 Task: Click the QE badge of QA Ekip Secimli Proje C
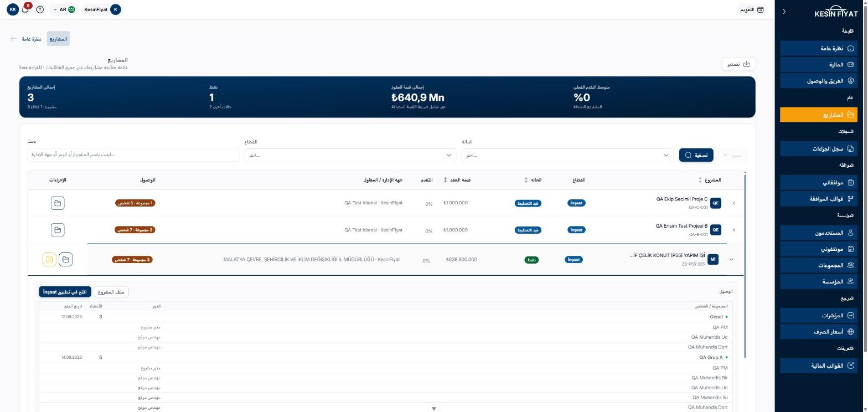click(716, 203)
